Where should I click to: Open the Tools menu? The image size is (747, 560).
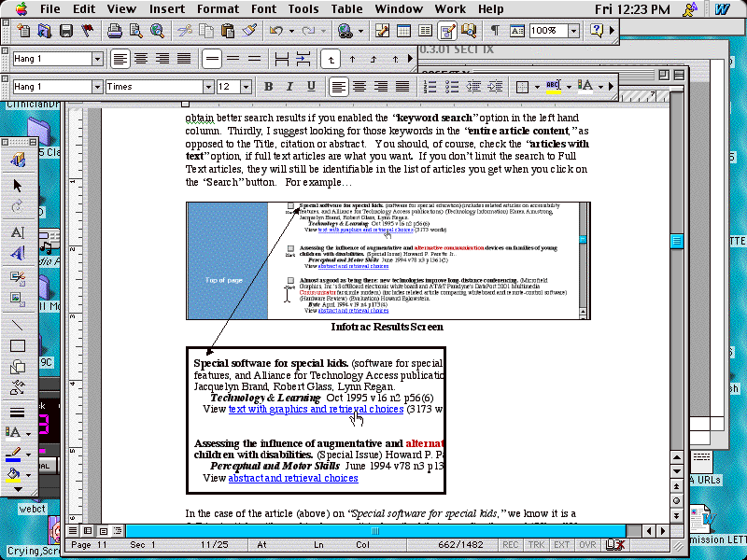(303, 9)
